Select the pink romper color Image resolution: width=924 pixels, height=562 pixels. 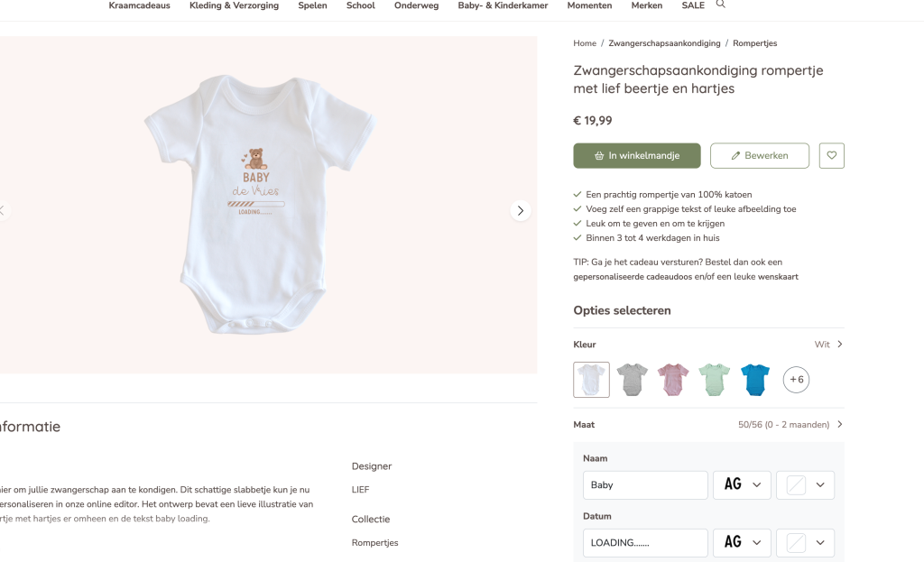[673, 380]
